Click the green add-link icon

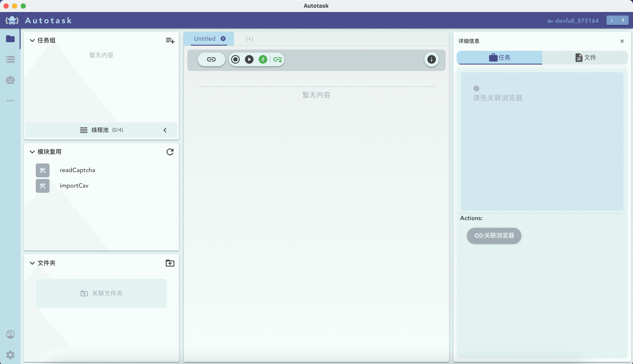point(278,60)
